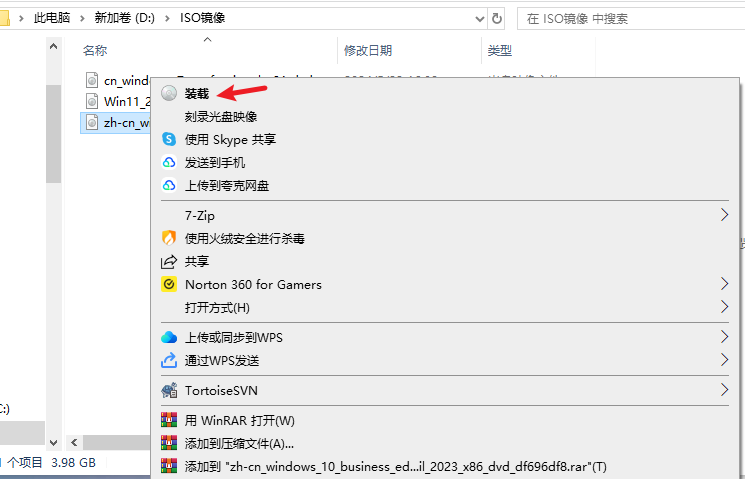Choose 添加到压缩文件(A)...
This screenshot has height=479, width=745.
click(239, 443)
